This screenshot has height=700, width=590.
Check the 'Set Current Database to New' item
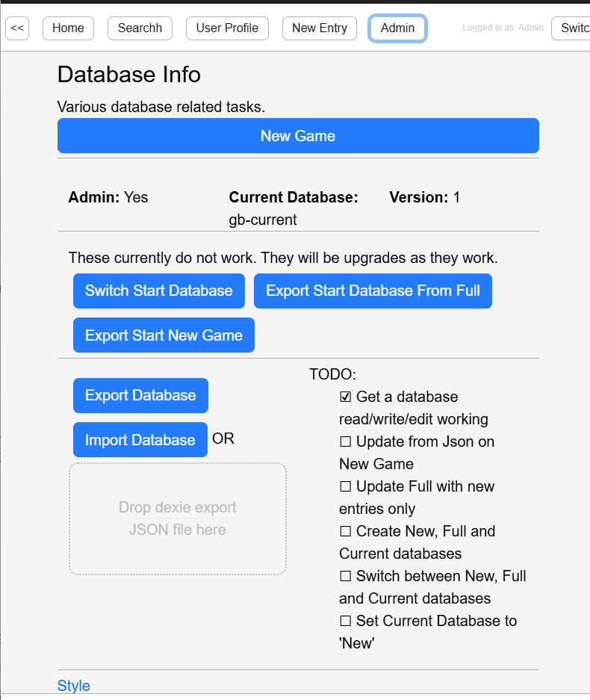pos(344,621)
